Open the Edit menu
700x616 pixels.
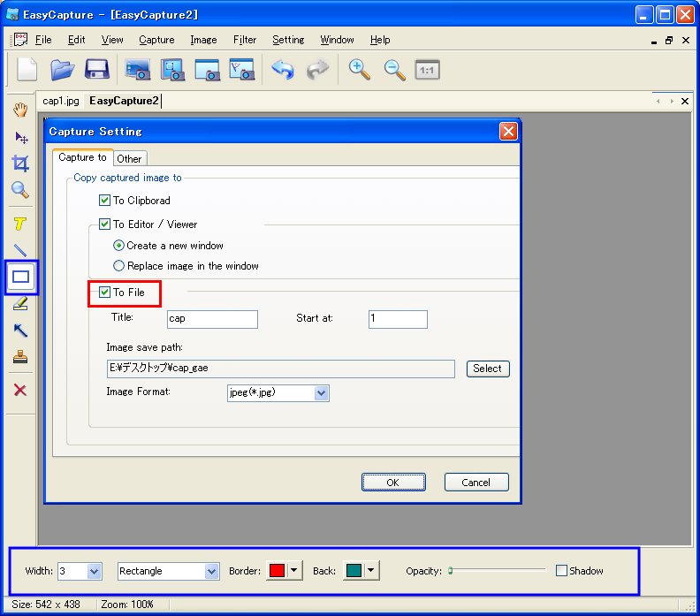[76, 40]
